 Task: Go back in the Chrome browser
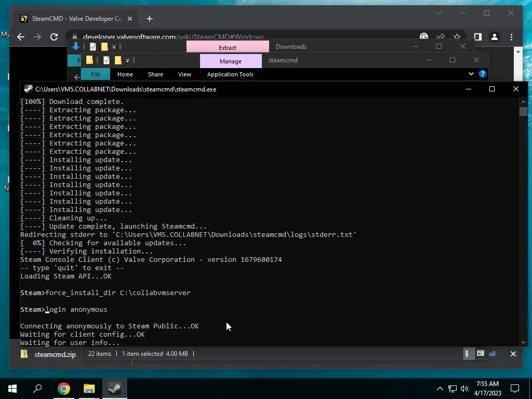[21, 37]
